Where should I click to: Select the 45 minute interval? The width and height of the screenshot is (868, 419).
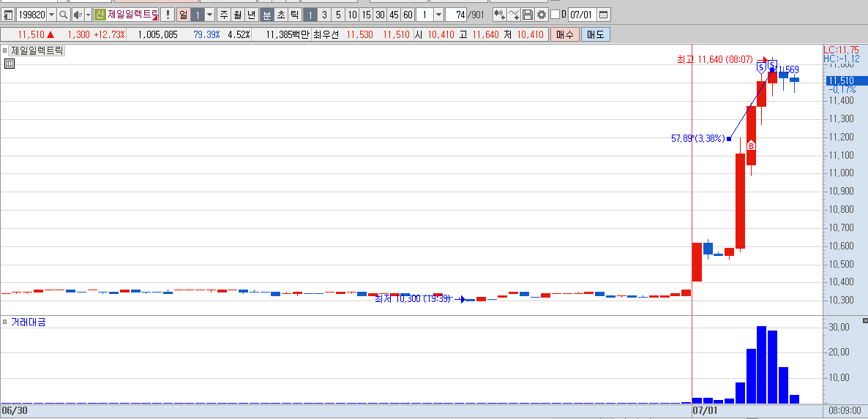coord(394,15)
